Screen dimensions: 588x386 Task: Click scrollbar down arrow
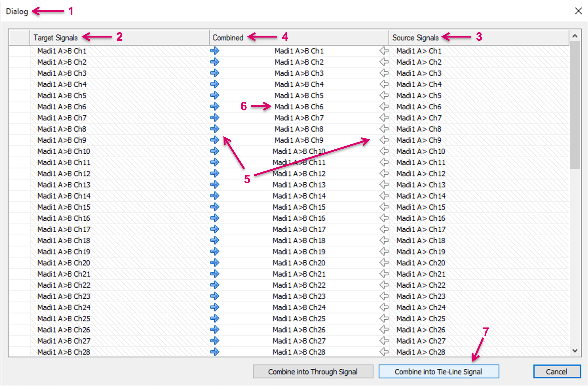click(575, 351)
